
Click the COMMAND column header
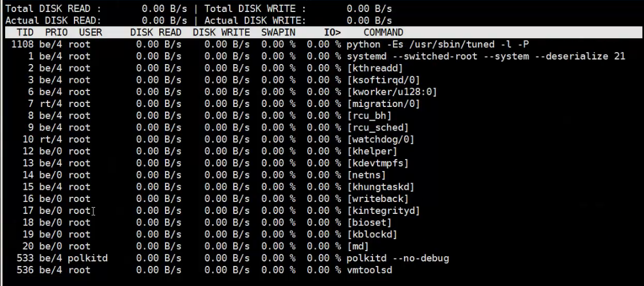[x=383, y=33]
